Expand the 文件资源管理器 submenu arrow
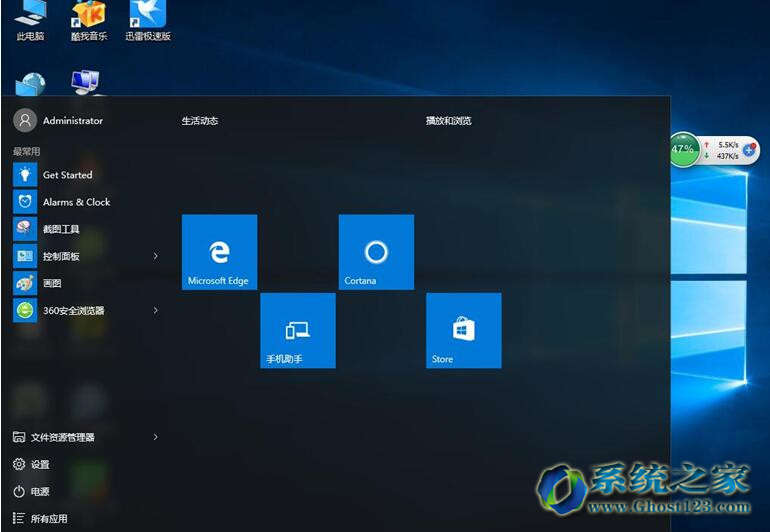Screen dimensions: 770x532 coord(156,437)
